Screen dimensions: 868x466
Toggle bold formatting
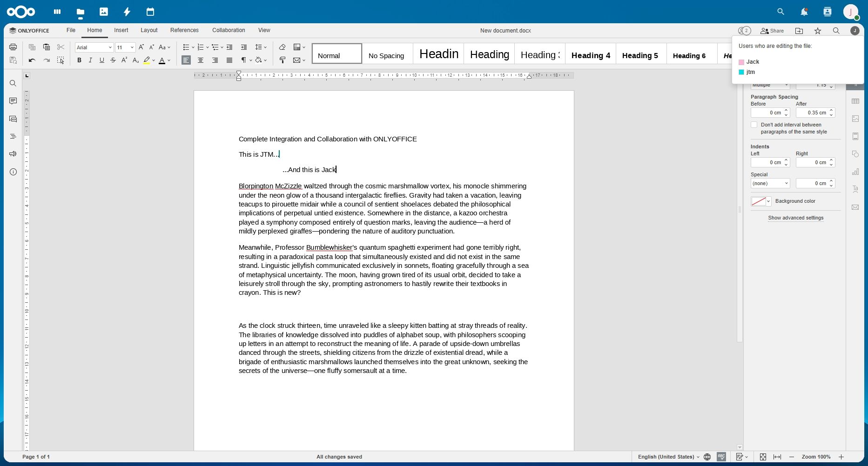coord(79,60)
